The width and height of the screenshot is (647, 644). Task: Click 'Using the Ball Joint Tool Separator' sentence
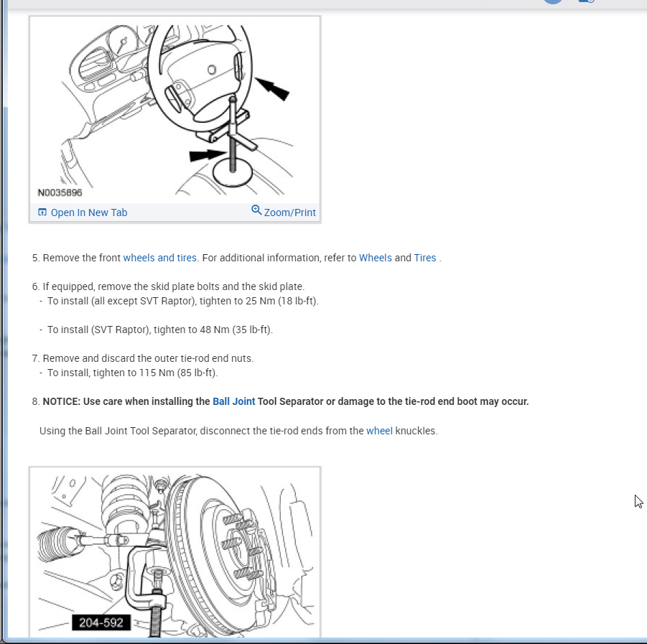point(238,431)
